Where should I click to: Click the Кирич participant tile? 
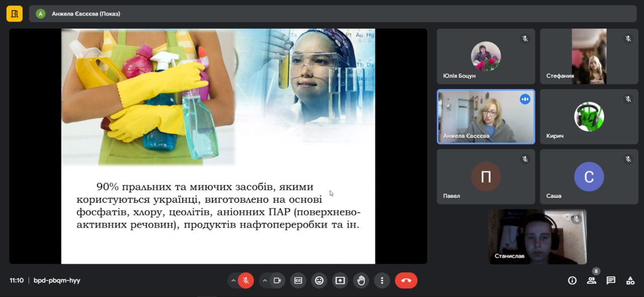pyautogui.click(x=589, y=117)
